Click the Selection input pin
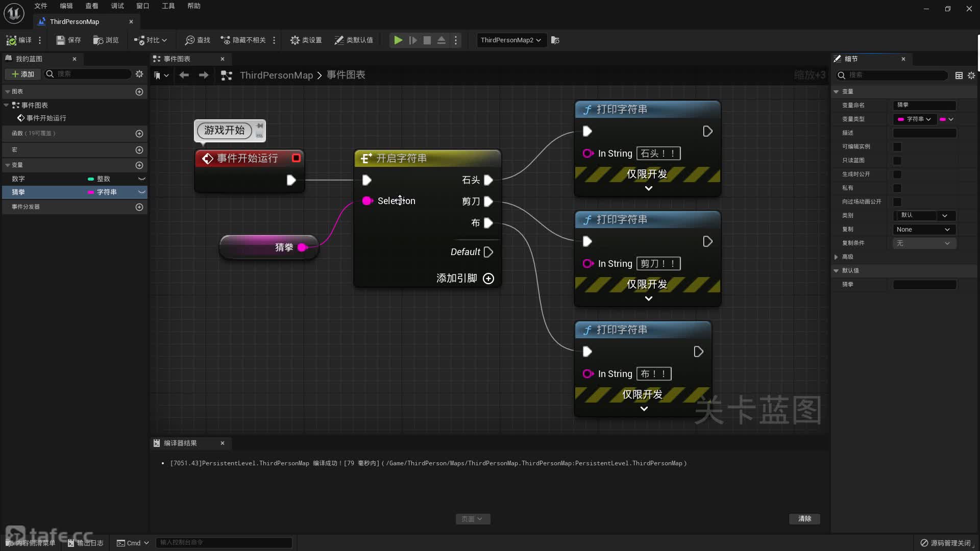 (367, 201)
